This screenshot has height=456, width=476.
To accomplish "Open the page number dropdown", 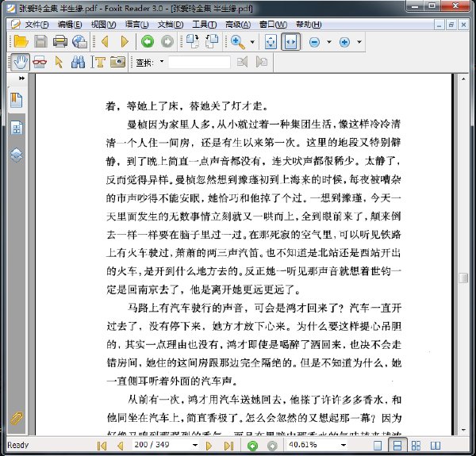I will (x=195, y=445).
